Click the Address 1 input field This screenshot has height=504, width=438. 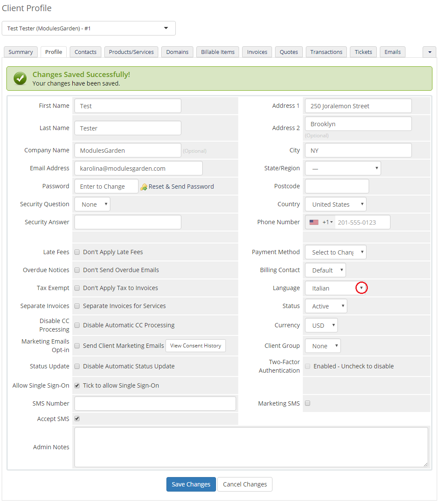358,106
